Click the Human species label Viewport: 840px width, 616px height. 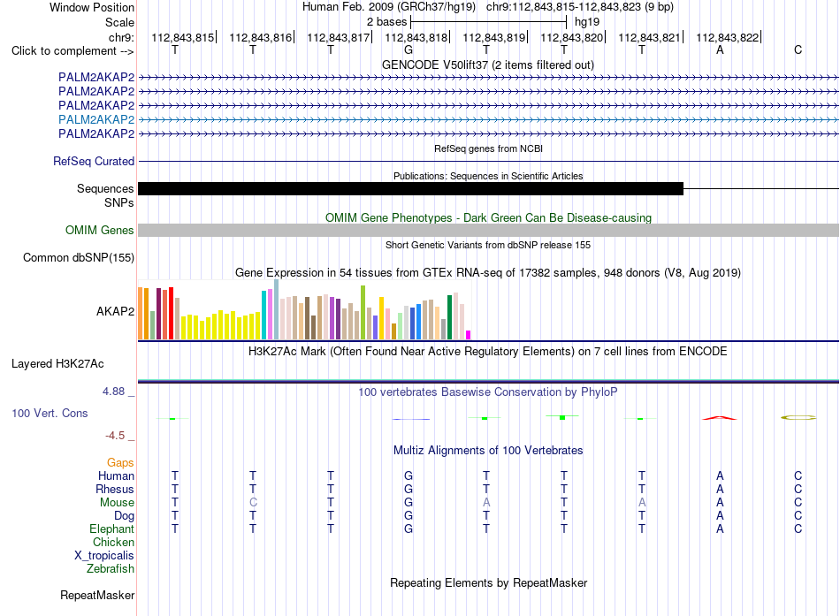click(116, 476)
